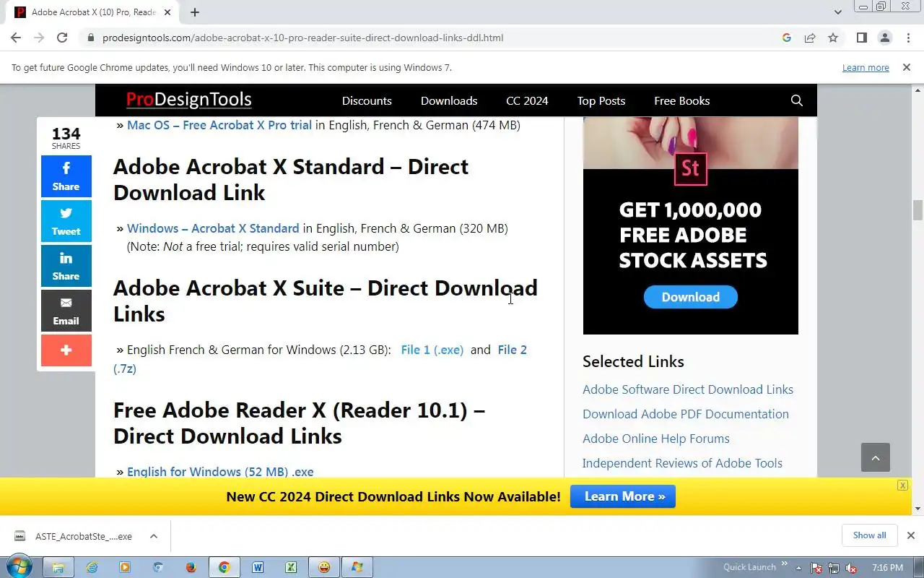Open the Top Posts menu
Image resolution: width=924 pixels, height=578 pixels.
click(x=601, y=100)
